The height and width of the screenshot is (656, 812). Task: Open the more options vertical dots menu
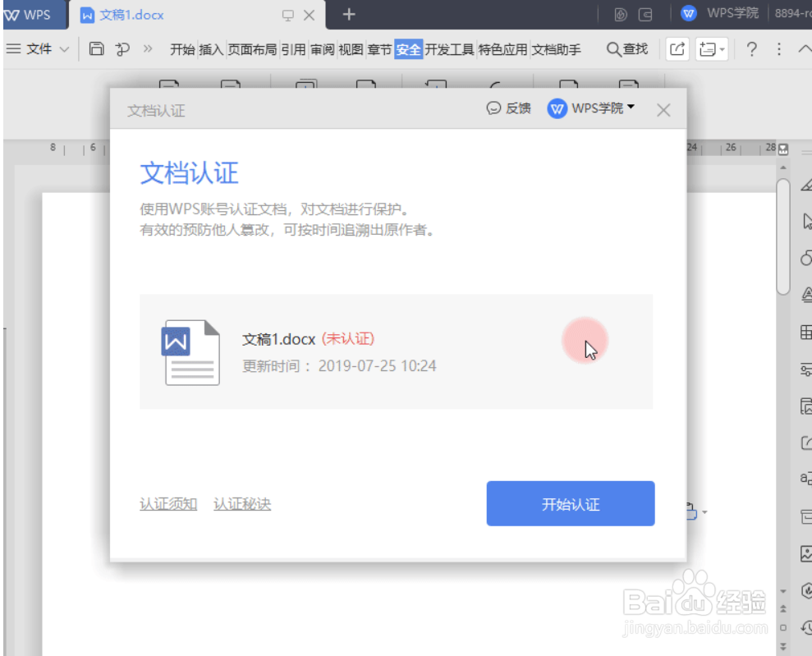point(779,49)
